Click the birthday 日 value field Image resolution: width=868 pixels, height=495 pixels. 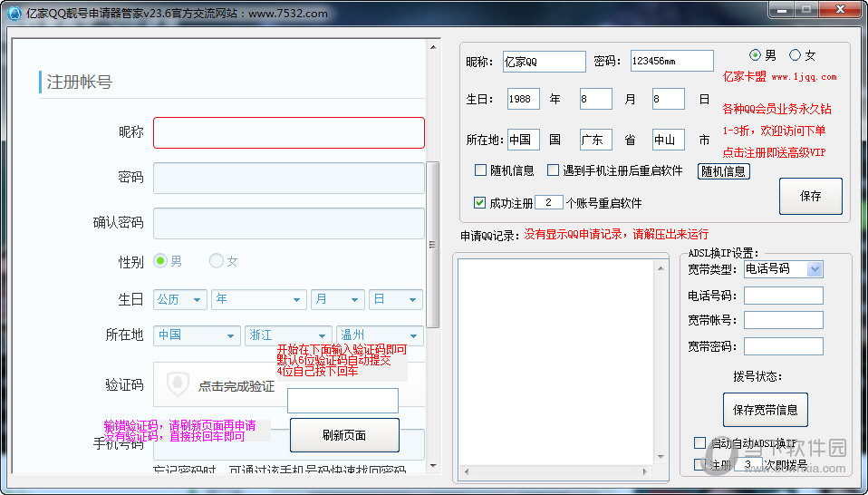coord(668,99)
